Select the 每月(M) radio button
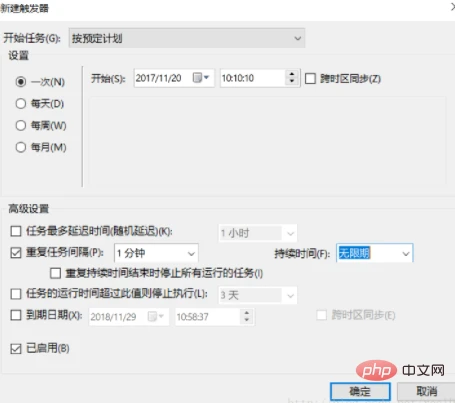This screenshot has width=455, height=403. [x=21, y=147]
